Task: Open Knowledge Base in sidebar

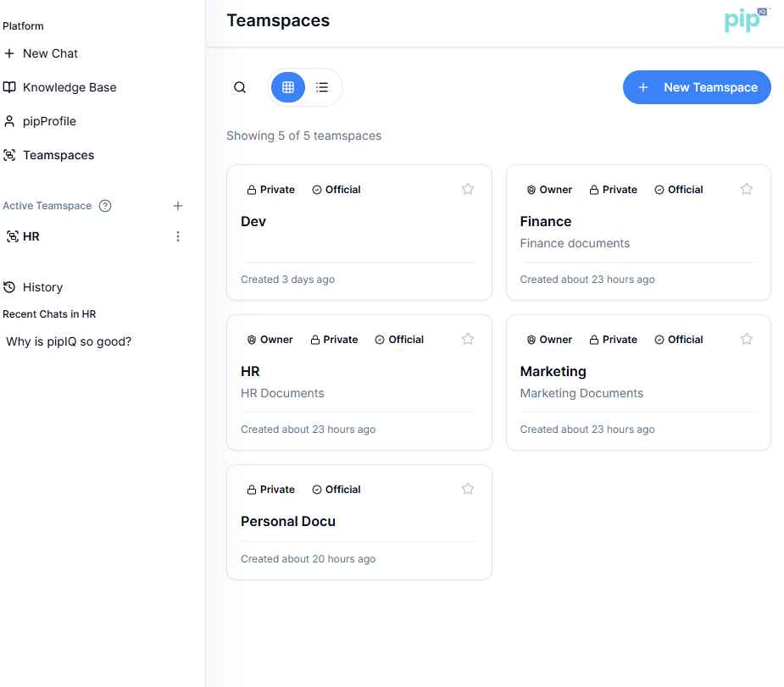Action: coord(69,87)
